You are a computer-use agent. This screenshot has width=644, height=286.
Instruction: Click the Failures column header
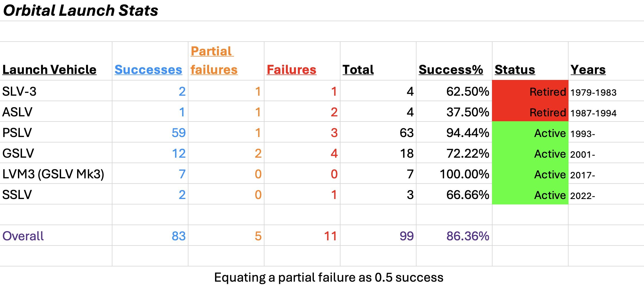point(291,70)
